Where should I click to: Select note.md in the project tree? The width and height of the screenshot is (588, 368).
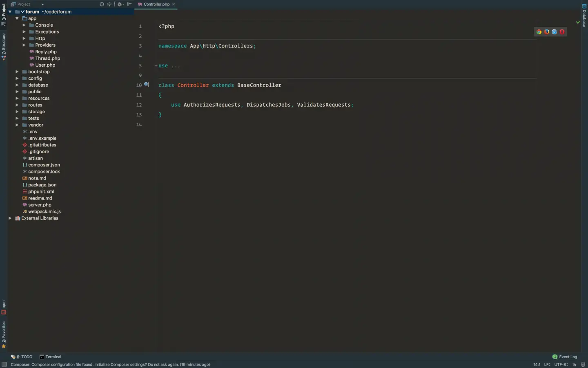pos(37,178)
